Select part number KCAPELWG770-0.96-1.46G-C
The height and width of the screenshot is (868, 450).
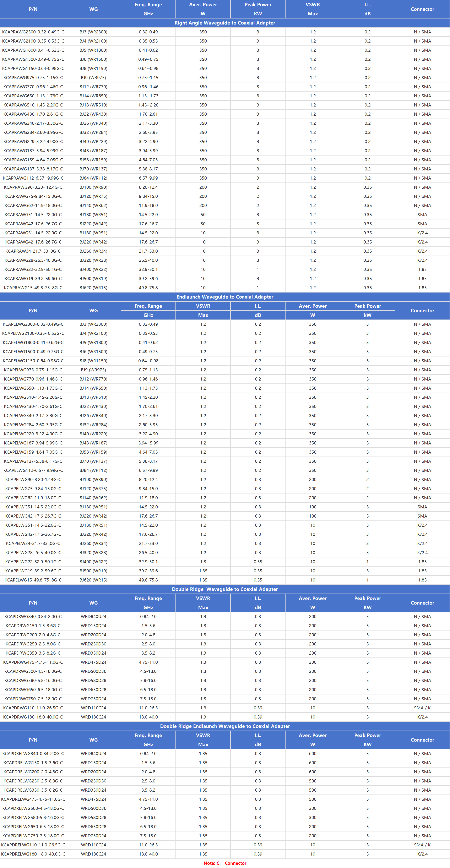point(33,379)
